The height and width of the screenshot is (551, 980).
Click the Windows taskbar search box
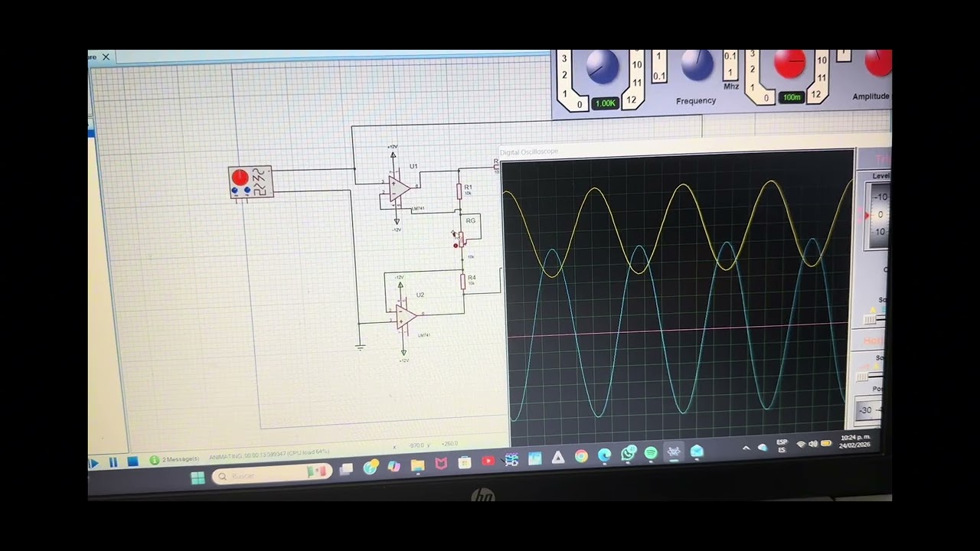(272, 474)
